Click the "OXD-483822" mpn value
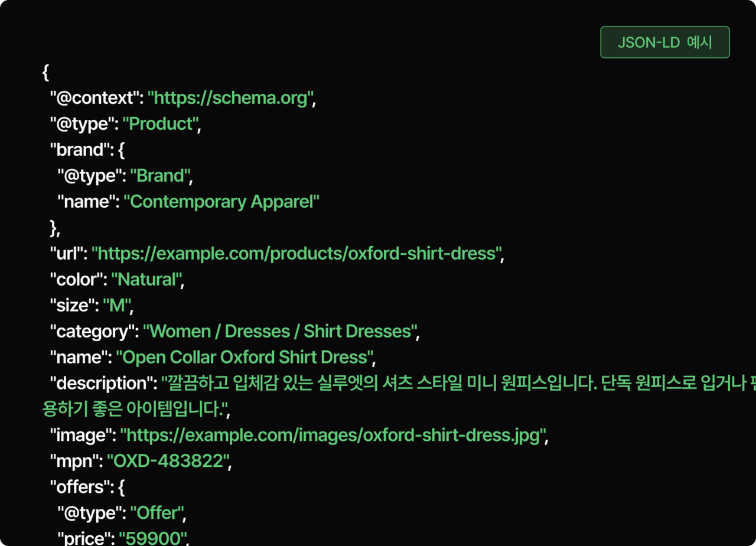 167,462
